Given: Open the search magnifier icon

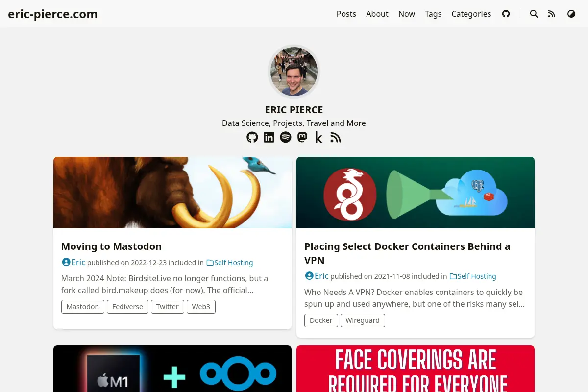Looking at the screenshot, I should point(534,14).
